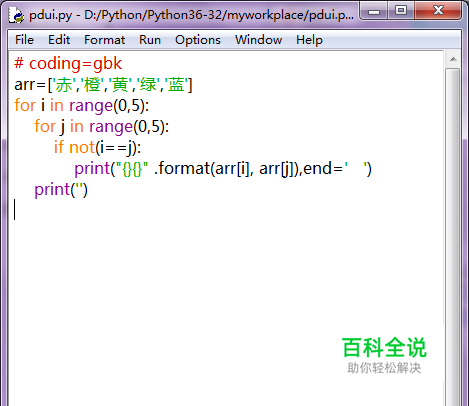Screen dimensions: 469x406
Task: Minimize the pdui.py window
Action: [x=374, y=12]
